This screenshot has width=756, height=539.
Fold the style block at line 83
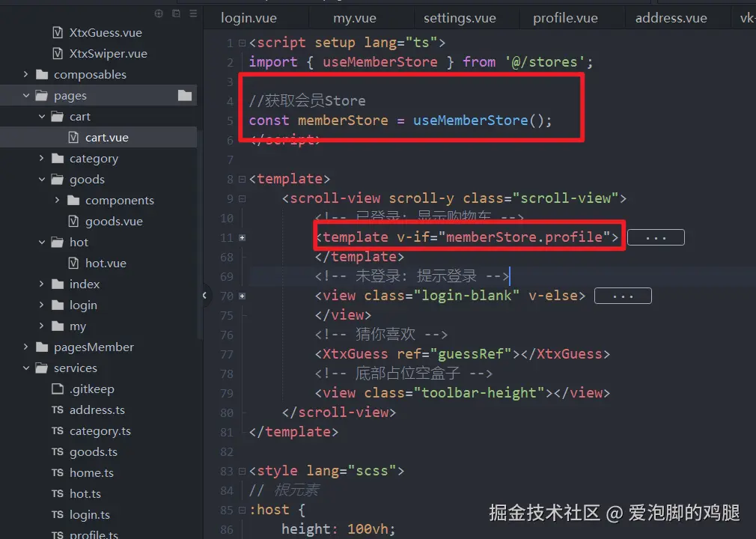tap(242, 471)
